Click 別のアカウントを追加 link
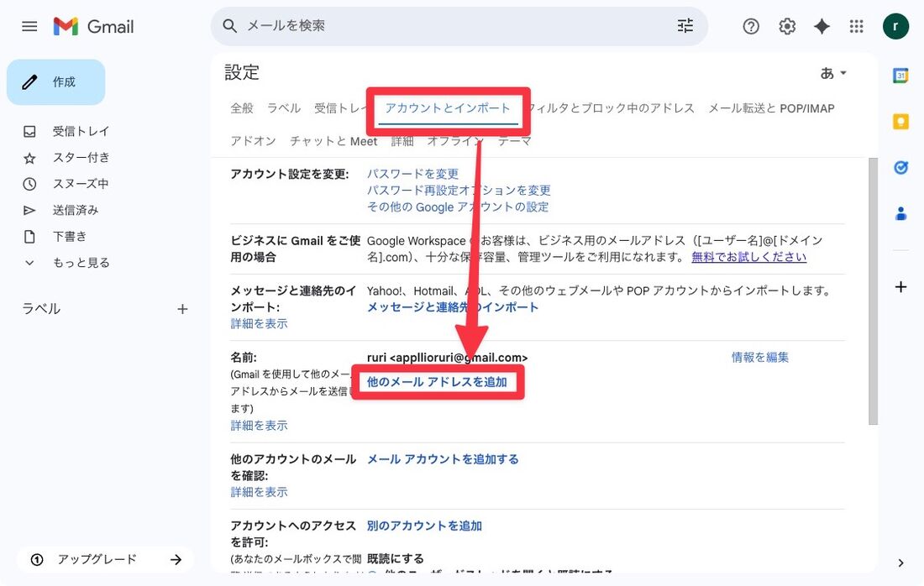 coord(424,526)
